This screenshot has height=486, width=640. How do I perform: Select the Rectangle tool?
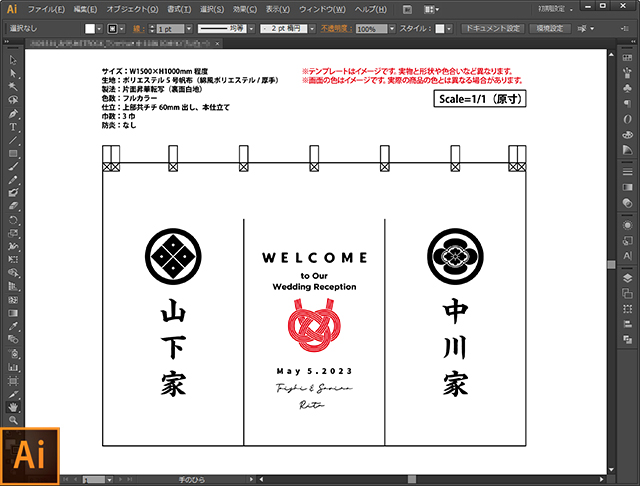(x=13, y=153)
